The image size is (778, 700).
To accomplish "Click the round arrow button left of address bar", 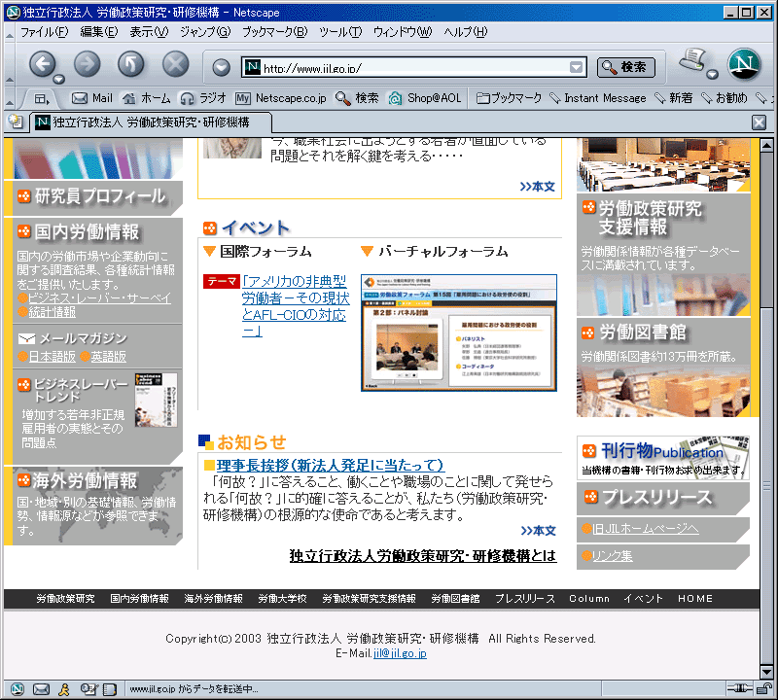I will pyautogui.click(x=222, y=67).
